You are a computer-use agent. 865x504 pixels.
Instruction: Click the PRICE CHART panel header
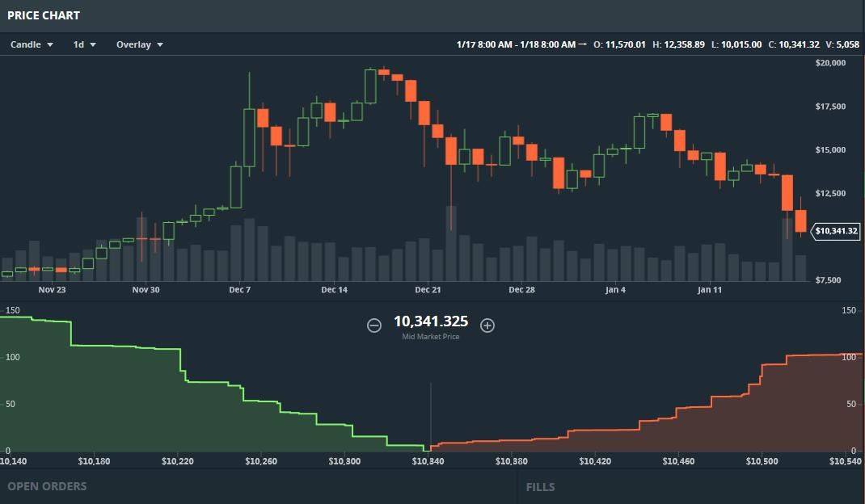(44, 15)
